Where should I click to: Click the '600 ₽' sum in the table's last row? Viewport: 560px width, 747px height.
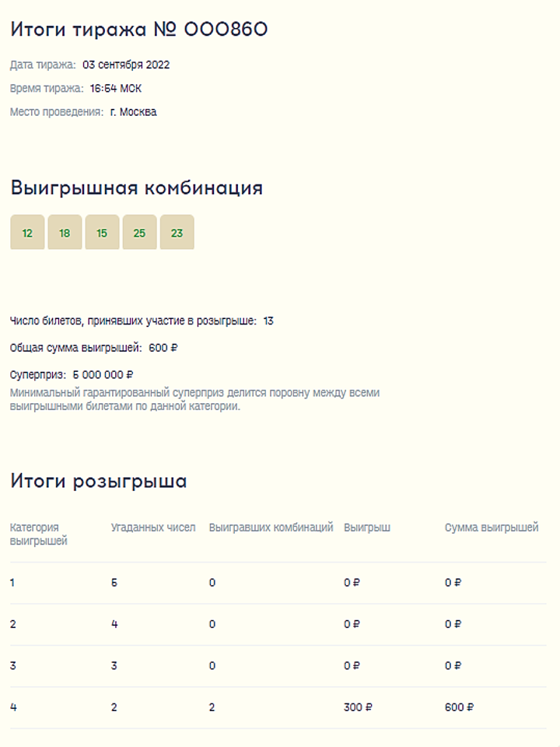(460, 707)
